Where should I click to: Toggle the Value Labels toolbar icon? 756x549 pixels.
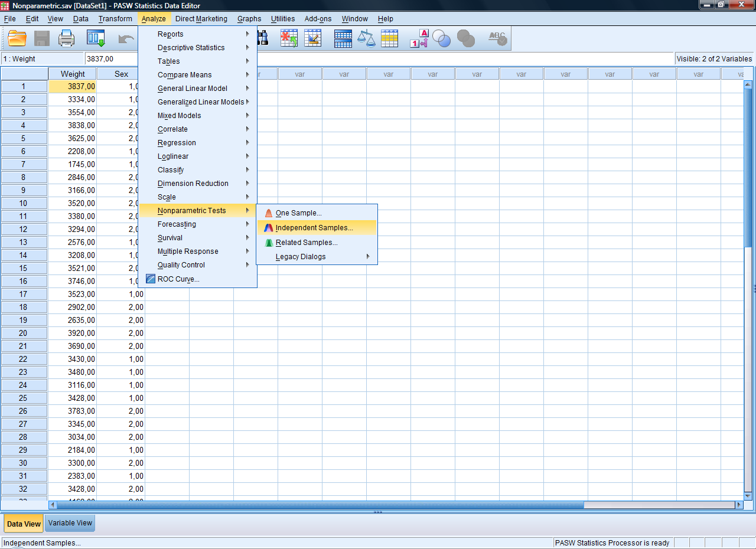coord(419,39)
